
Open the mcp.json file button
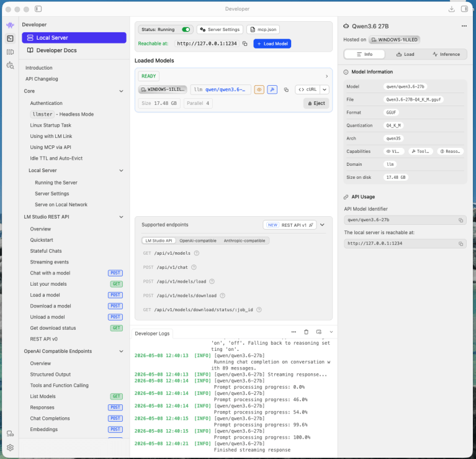263,29
